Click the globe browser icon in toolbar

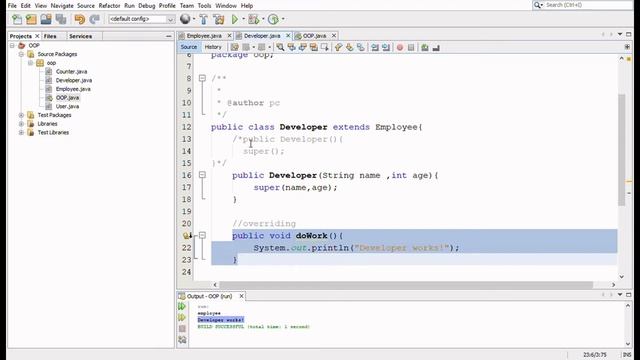pyautogui.click(x=185, y=19)
